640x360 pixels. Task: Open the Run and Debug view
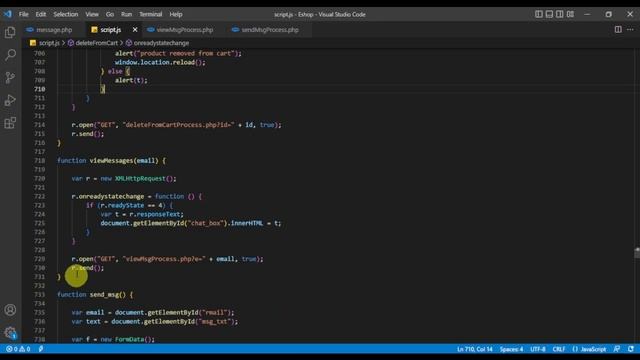[10, 100]
